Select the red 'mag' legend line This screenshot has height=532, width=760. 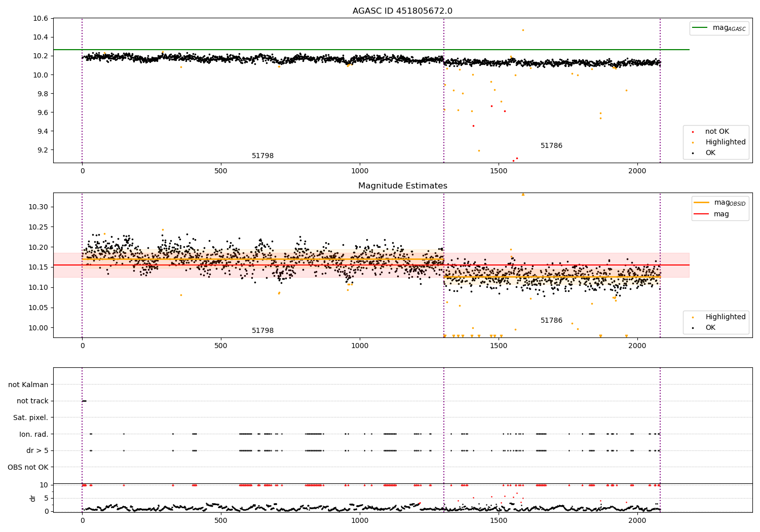pyautogui.click(x=701, y=214)
